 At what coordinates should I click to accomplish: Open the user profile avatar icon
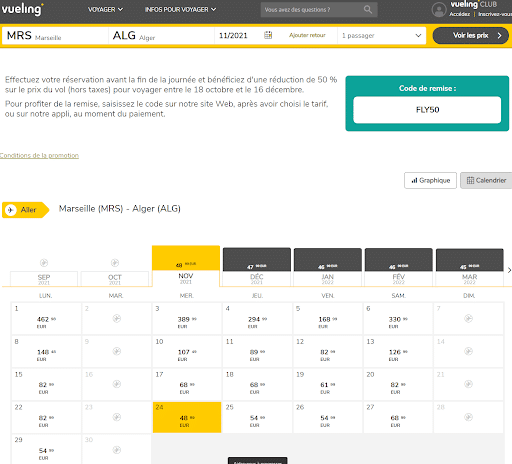tap(439, 10)
